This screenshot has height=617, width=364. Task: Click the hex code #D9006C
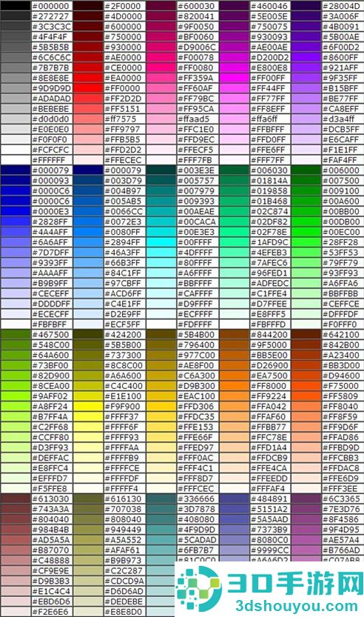197,47
